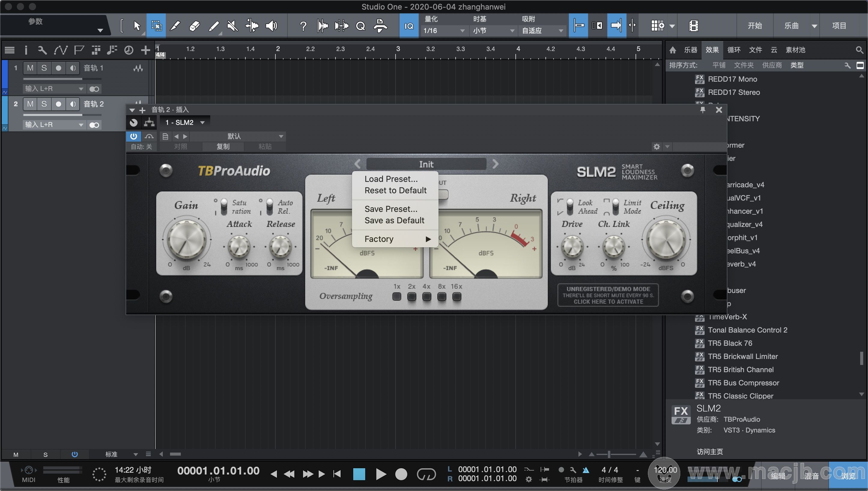Select the Mute tool
868x491 pixels.
232,26
